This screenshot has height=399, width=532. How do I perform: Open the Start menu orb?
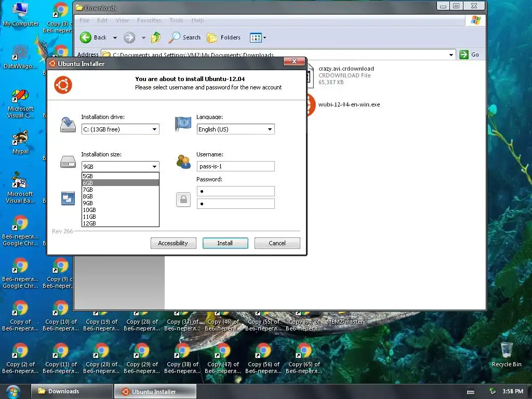point(13,392)
